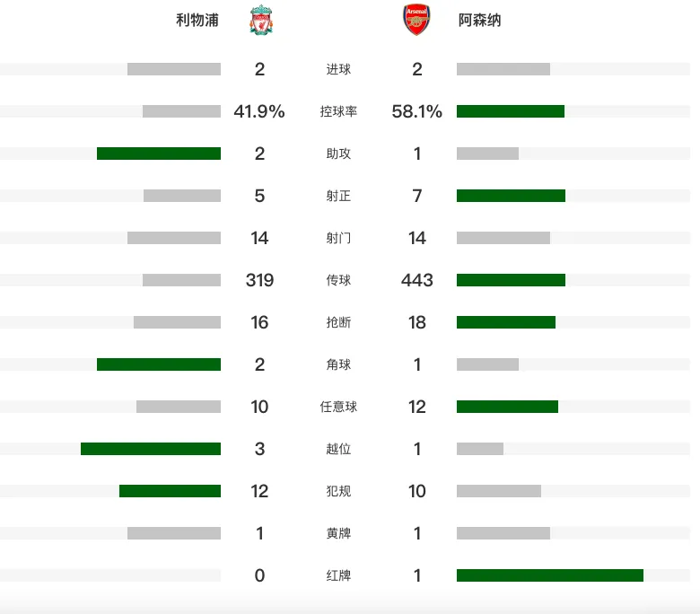
Task: Click Liverpool's green 犯规 bar
Action: point(171,491)
